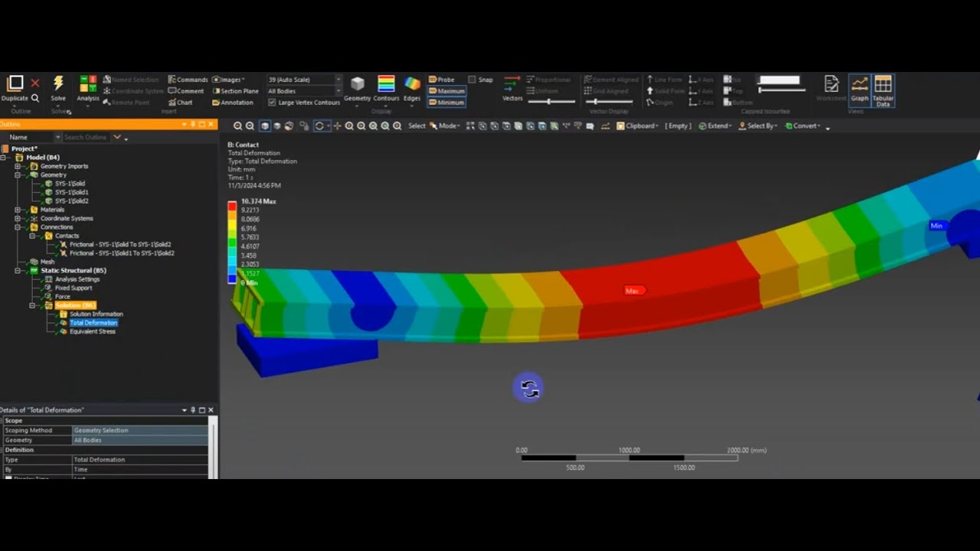Click the Pan tool icon
980x551 pixels.
337,126
